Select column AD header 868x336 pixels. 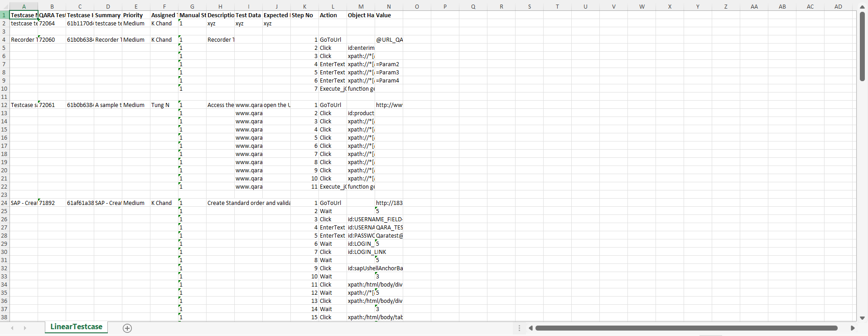tap(838, 6)
